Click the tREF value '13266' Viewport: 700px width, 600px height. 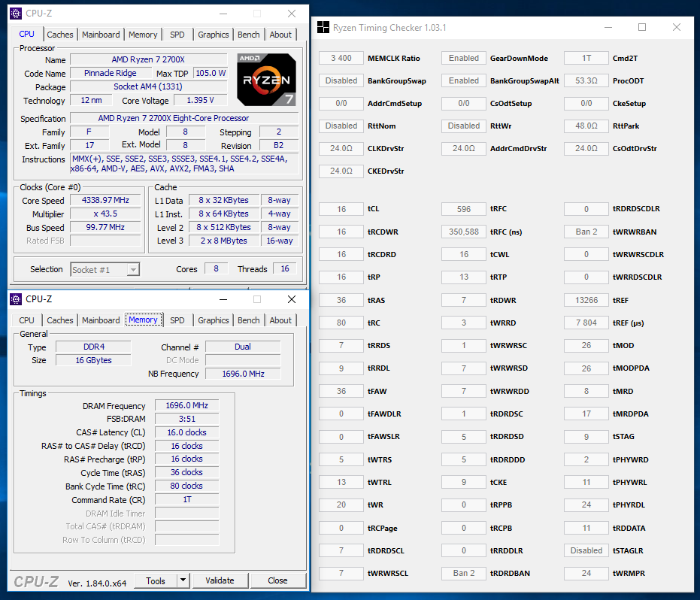click(586, 300)
